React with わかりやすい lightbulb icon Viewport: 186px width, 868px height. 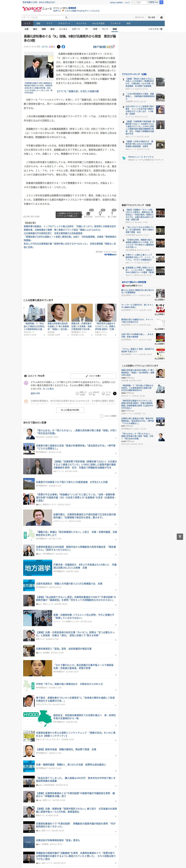coord(100,213)
